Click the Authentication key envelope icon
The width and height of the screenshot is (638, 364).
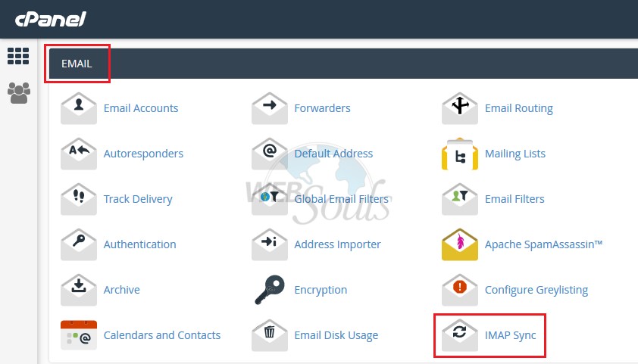[x=79, y=244]
